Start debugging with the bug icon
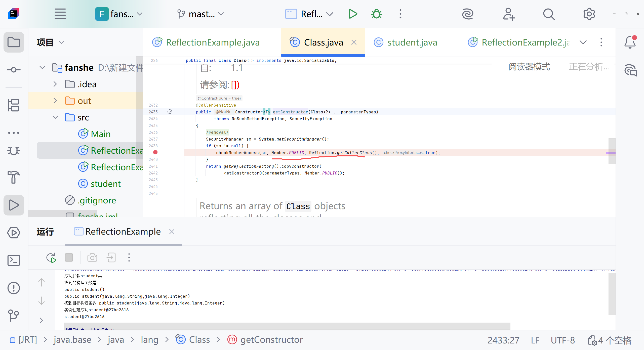 coord(376,14)
